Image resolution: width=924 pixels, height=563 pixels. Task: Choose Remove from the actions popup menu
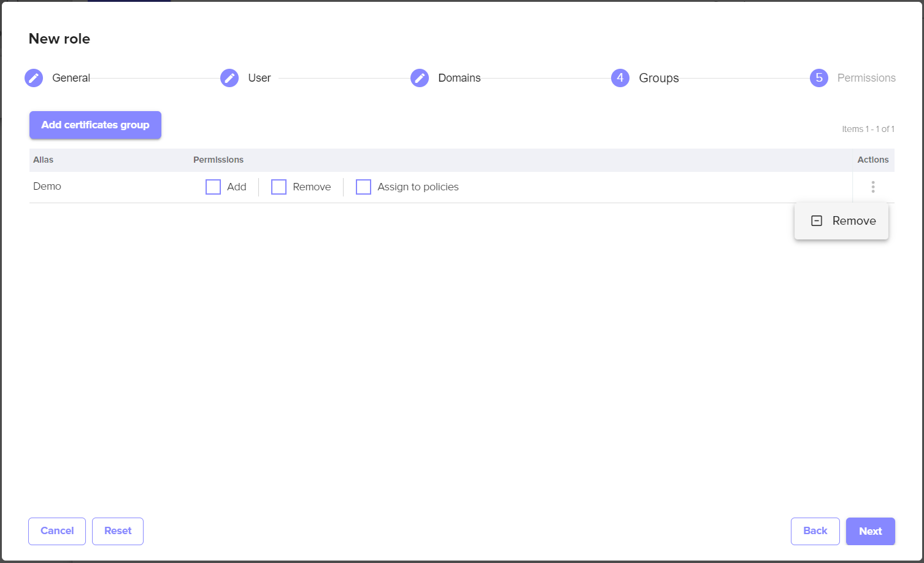[853, 221]
